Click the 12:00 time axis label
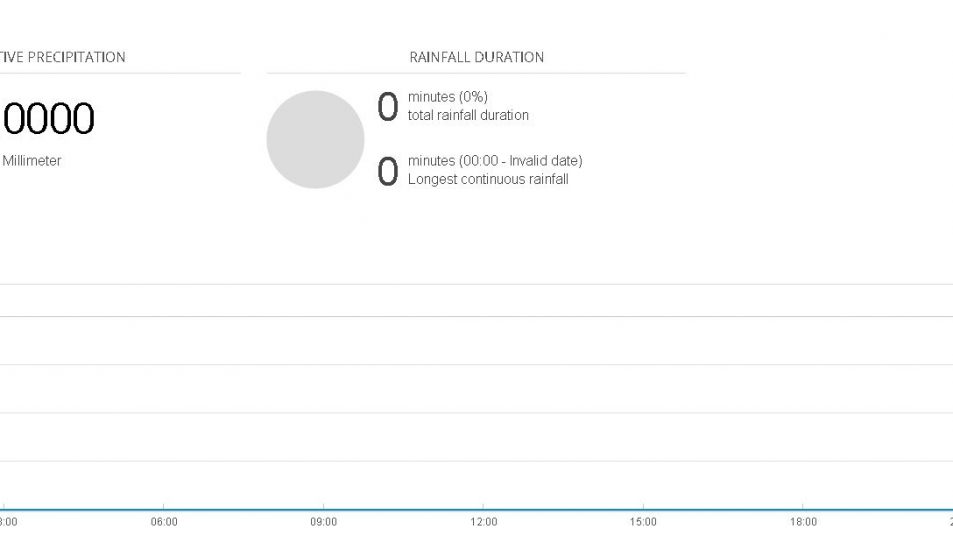Viewport: 953px width, 536px height. coord(484,521)
